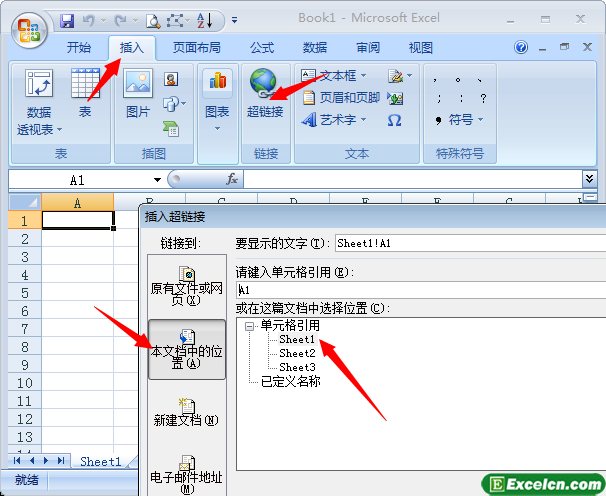Collapse the 单元格引用 tree node
This screenshot has height=496, width=606.
[249, 327]
